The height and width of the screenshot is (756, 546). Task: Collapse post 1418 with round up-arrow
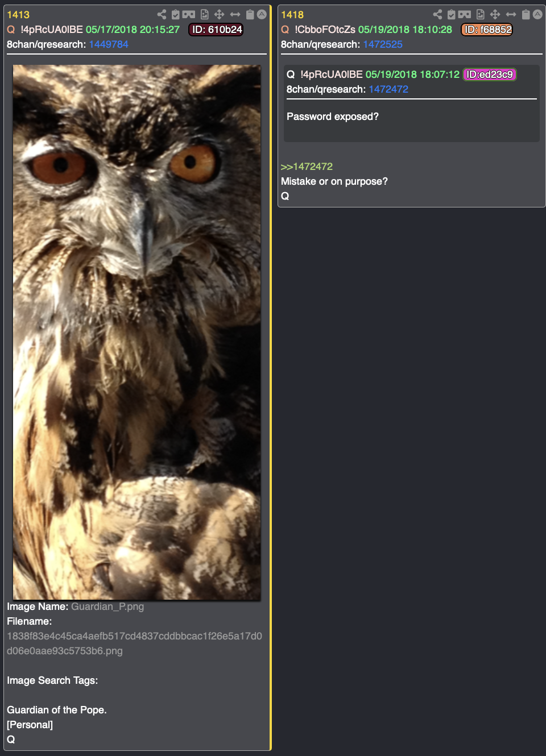coord(537,14)
